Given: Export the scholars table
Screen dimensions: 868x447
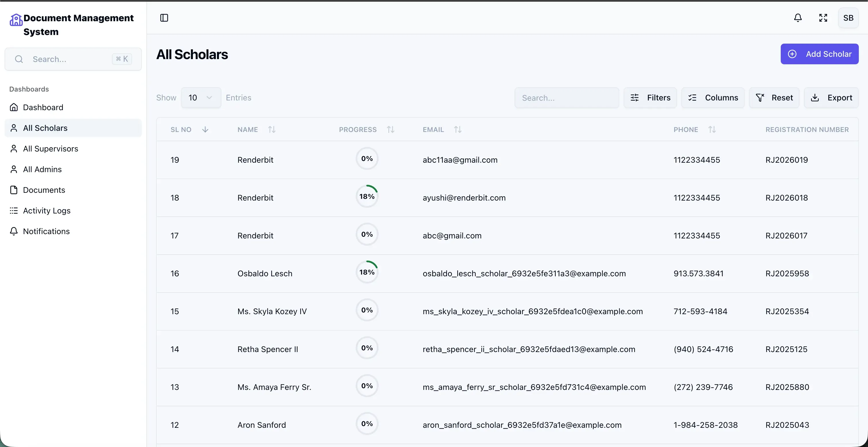Looking at the screenshot, I should click(831, 98).
